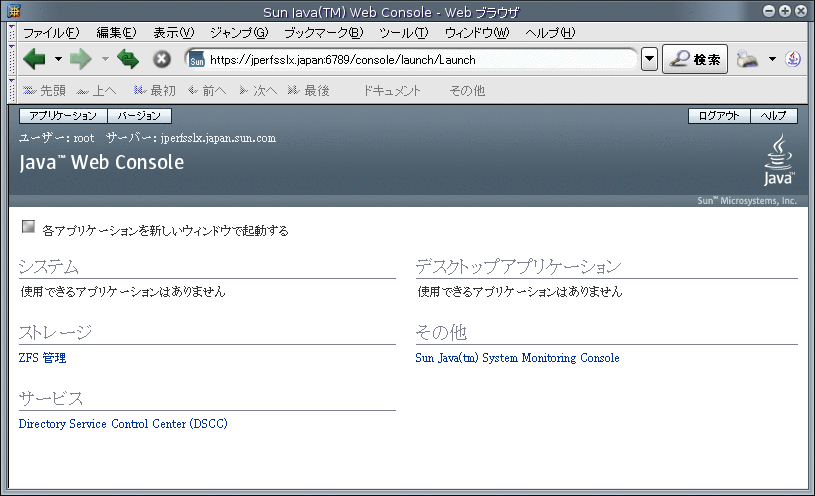Minimize the browser window

click(x=769, y=11)
